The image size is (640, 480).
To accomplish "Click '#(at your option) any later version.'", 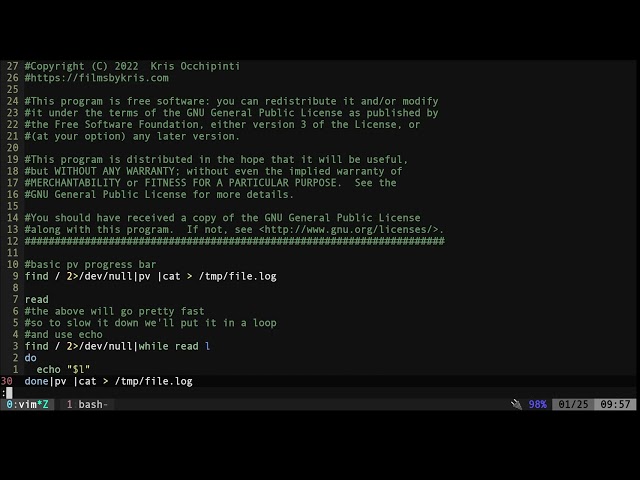I will click(x=132, y=136).
